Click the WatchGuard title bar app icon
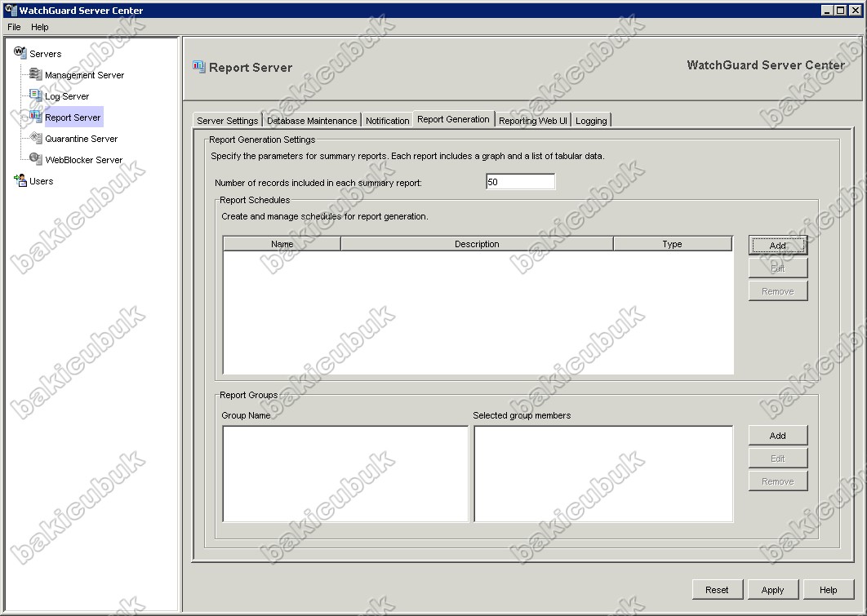The width and height of the screenshot is (867, 616). (10, 10)
